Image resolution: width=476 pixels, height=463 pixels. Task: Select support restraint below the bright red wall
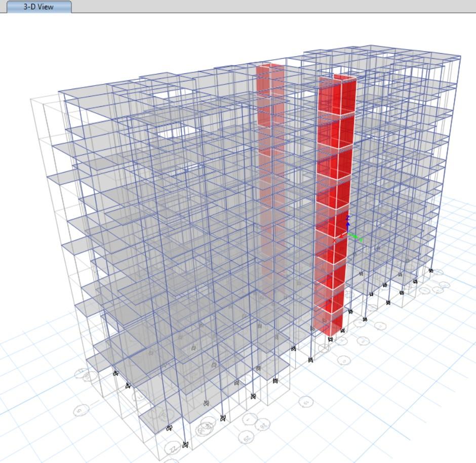[330, 339]
